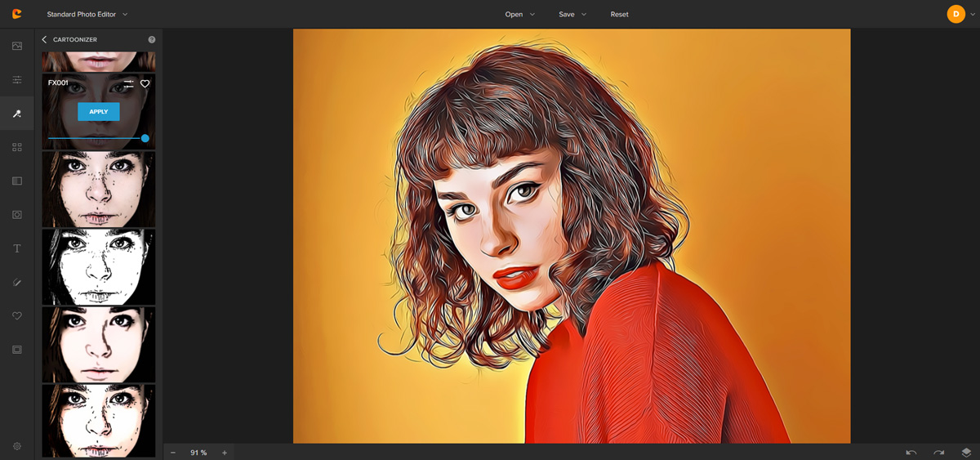The height and width of the screenshot is (460, 980).
Task: Select the Drawing brush tool icon
Action: [x=16, y=283]
